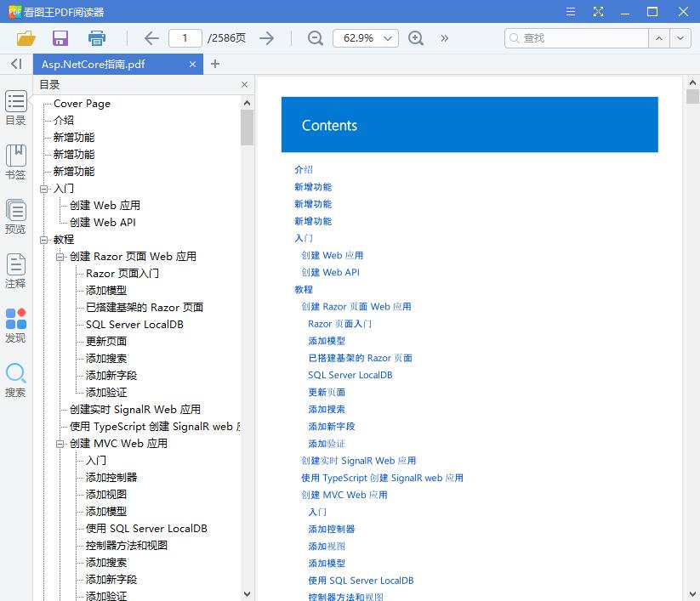Close the Asp.NetCore指南.pdf tab
The height and width of the screenshot is (601, 700).
pyautogui.click(x=192, y=65)
